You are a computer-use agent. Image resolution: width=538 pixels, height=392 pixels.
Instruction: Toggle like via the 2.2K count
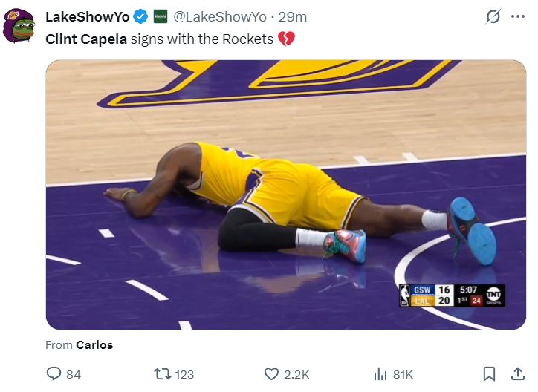[296, 374]
